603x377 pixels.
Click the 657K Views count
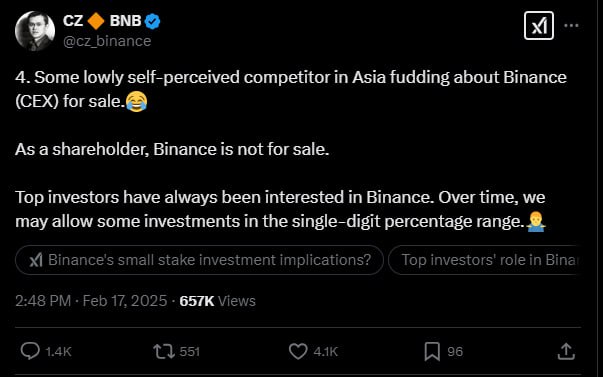pyautogui.click(x=217, y=301)
